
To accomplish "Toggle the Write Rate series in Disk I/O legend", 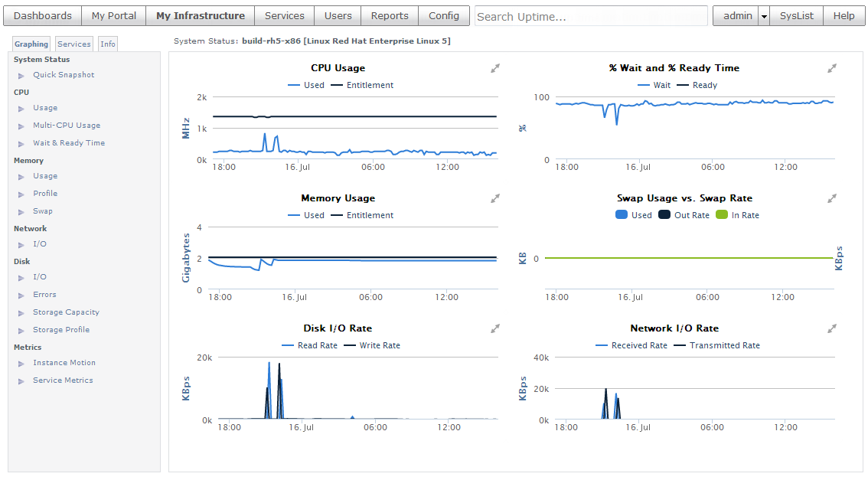I will click(372, 345).
